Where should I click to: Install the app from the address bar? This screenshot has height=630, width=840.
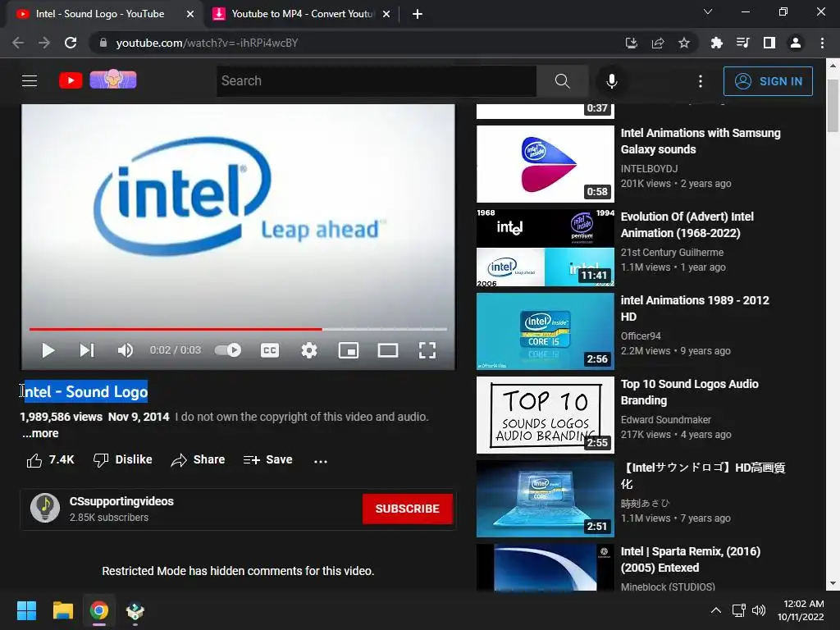pos(632,43)
